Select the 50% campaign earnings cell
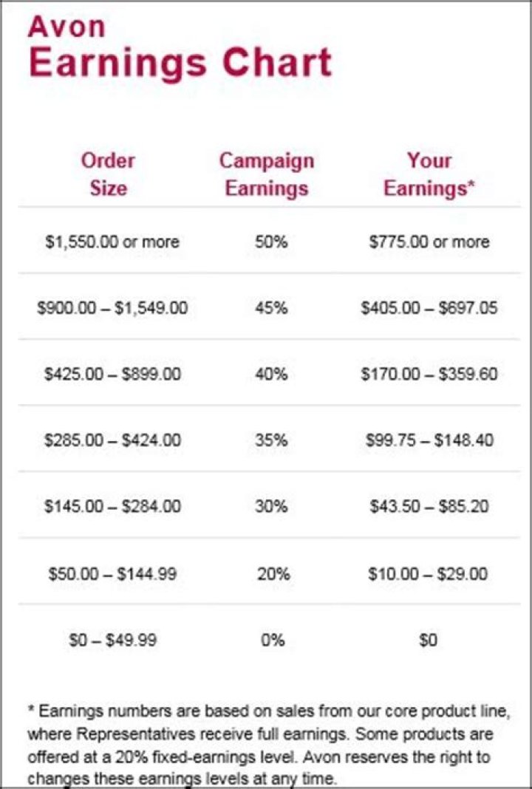The height and width of the screenshot is (789, 532). [x=270, y=242]
